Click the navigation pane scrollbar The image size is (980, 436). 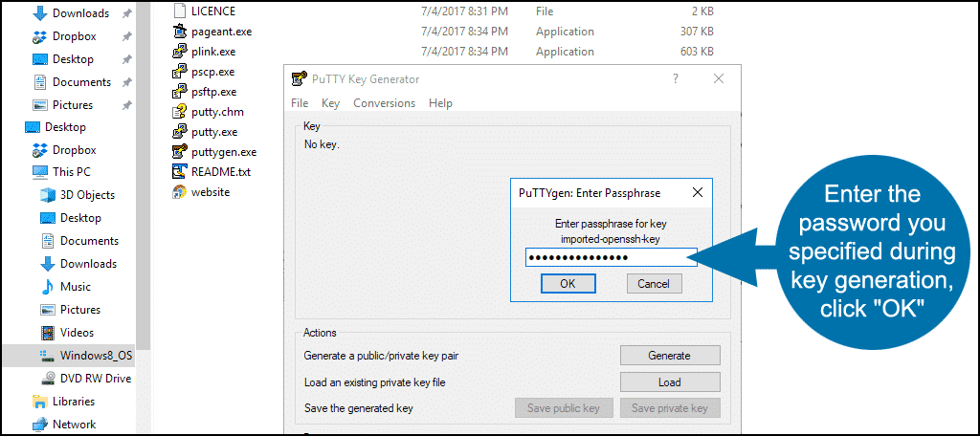click(144, 177)
